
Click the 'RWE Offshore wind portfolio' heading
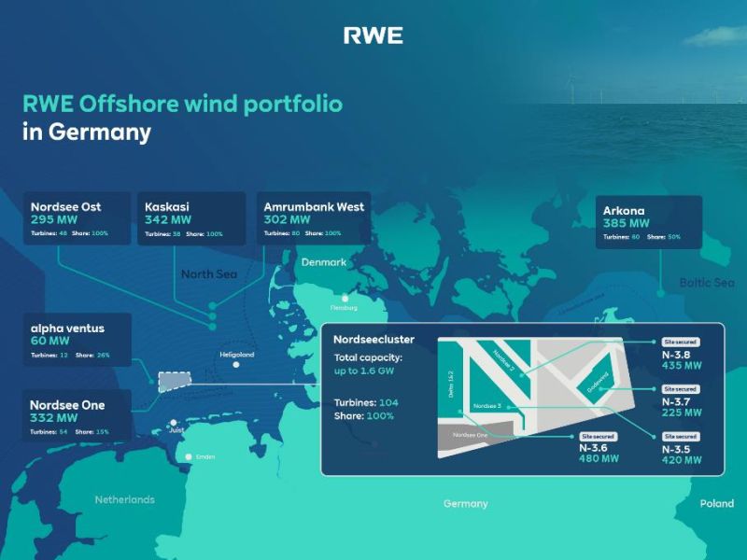tap(182, 105)
